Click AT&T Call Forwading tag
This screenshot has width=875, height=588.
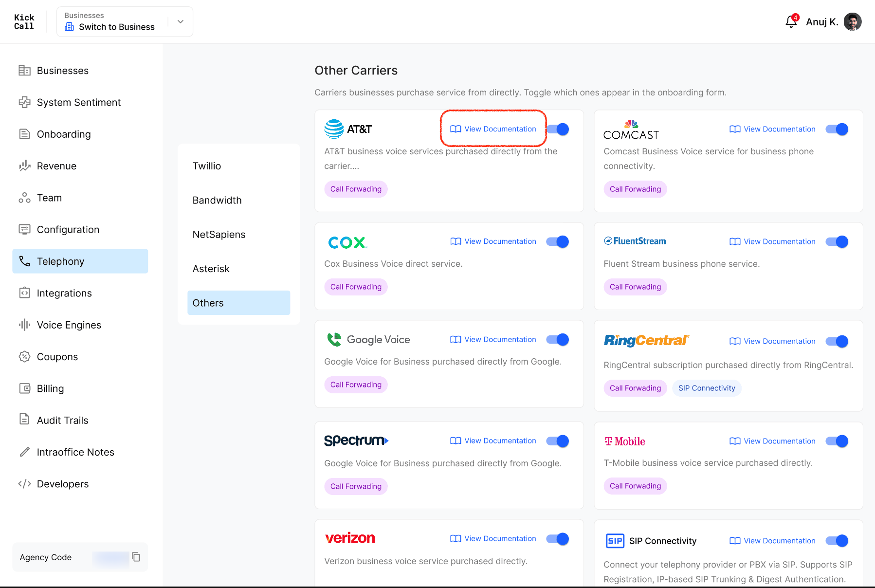point(356,189)
